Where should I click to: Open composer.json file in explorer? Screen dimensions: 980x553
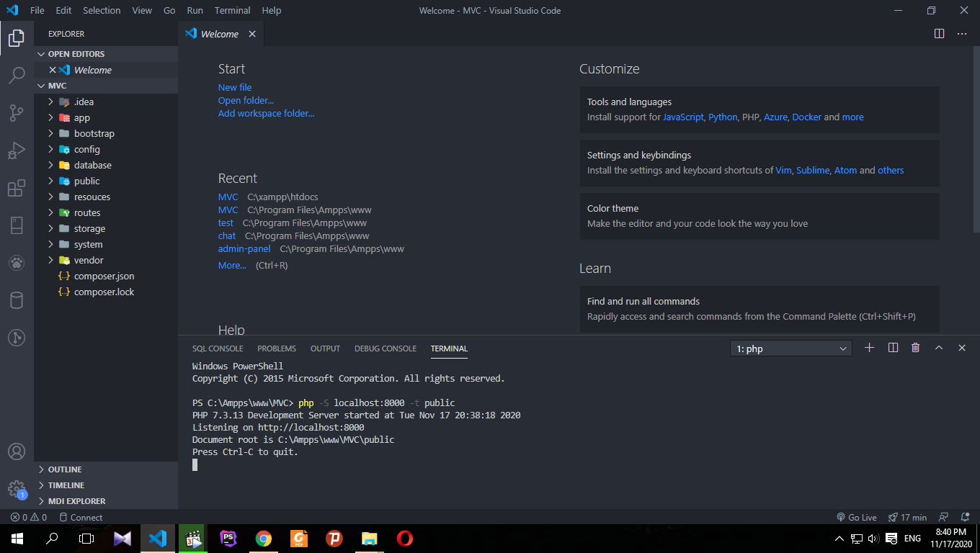[104, 276]
